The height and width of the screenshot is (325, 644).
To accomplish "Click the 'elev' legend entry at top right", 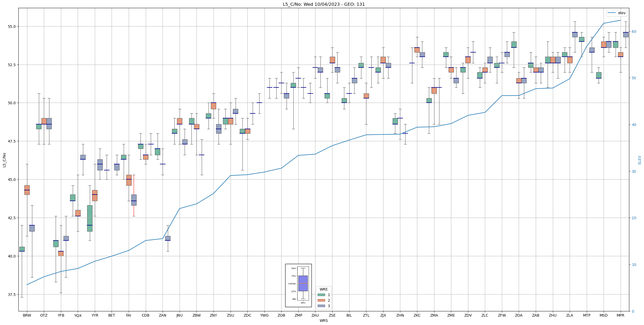I will (617, 13).
